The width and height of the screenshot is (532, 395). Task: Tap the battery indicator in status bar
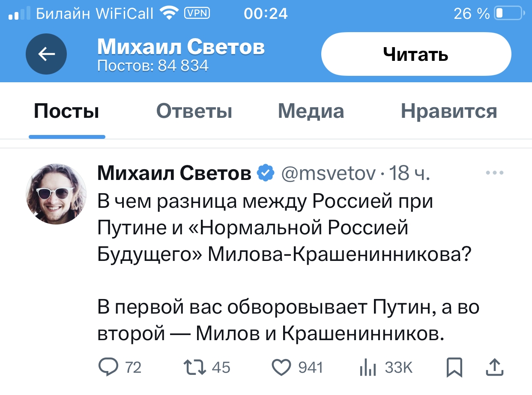(x=508, y=14)
